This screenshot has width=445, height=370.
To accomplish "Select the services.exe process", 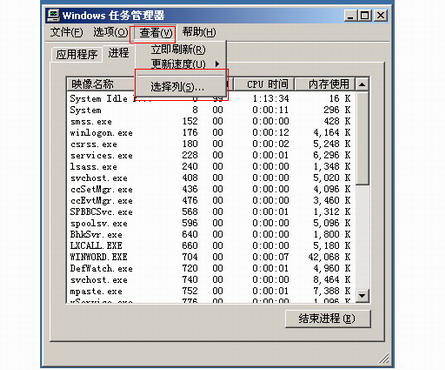I will click(x=211, y=155).
